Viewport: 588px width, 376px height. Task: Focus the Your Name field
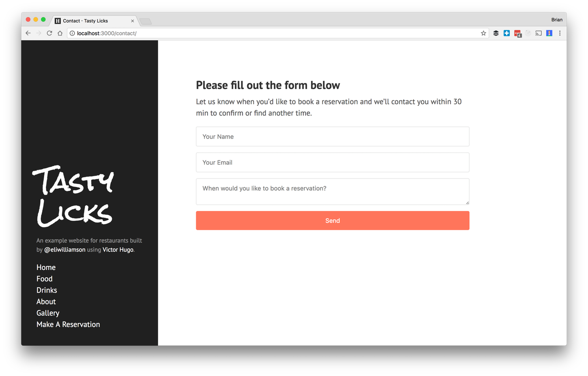pos(332,137)
